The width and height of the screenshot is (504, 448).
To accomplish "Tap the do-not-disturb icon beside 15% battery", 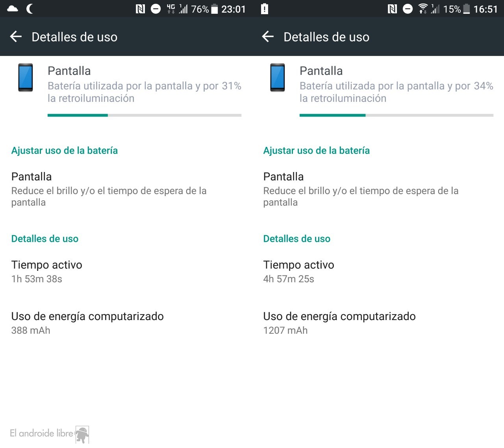I will point(408,9).
